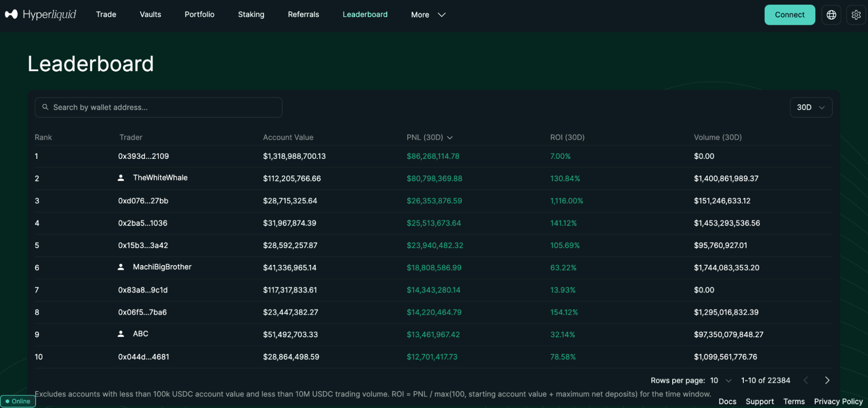Click volume $1,744,083,353.20
Viewport: 868px width, 408px height.
coord(726,268)
